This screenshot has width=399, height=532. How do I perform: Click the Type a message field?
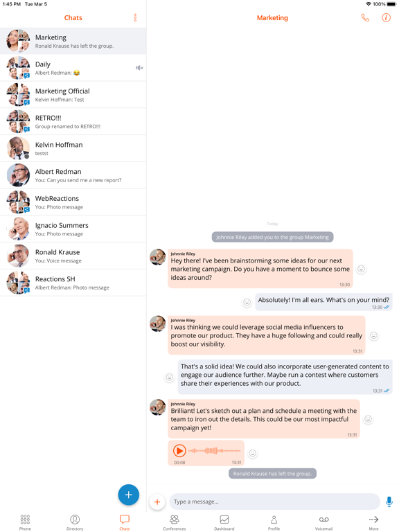(x=274, y=502)
